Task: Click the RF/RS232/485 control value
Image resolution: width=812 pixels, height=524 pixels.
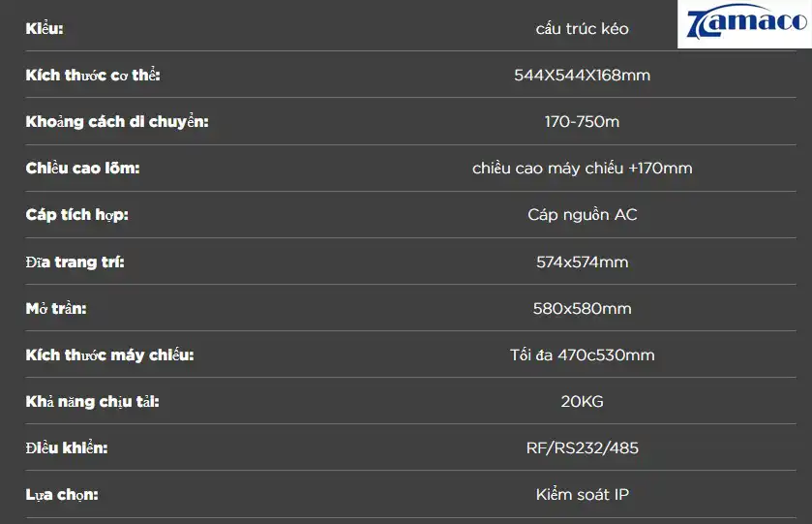Action: point(582,448)
